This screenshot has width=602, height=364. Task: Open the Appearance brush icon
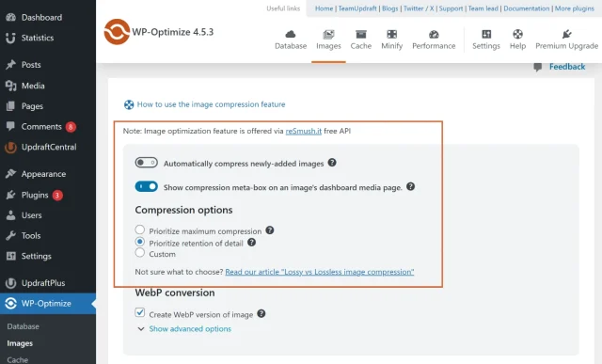point(10,174)
